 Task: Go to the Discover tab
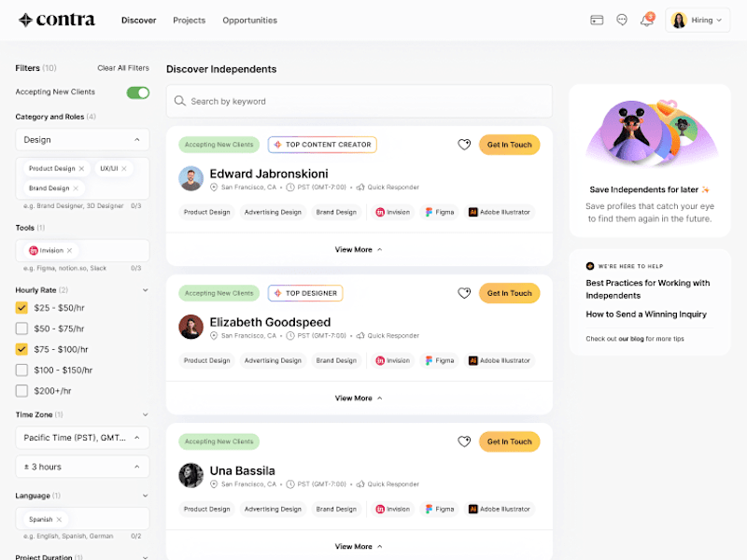click(x=138, y=20)
